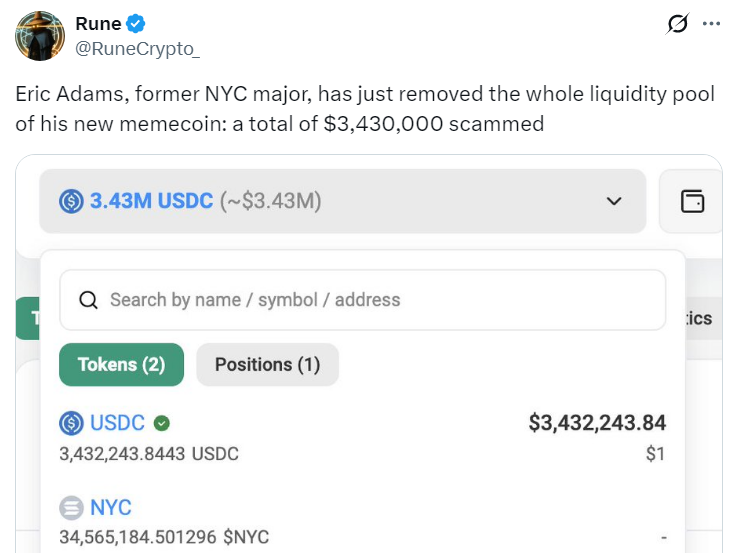
Task: Click the $3,432,243.84 USDC value
Action: (597, 423)
